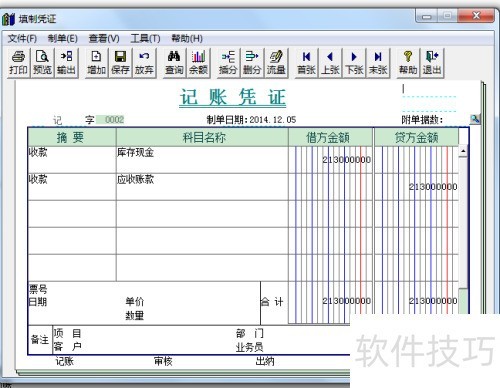The height and width of the screenshot is (388, 500).
Task: Click the 记账 signature label
Action: [x=64, y=361]
